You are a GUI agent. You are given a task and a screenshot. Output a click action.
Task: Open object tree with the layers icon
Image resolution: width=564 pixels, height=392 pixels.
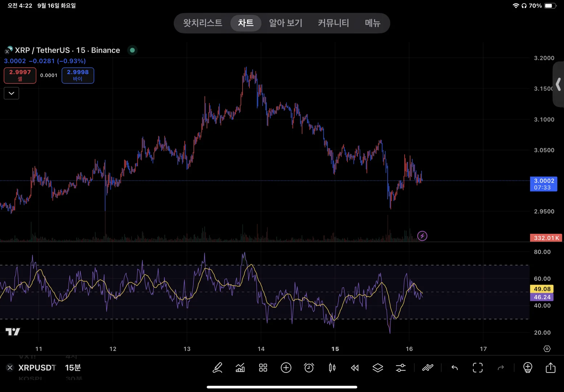tap(378, 368)
